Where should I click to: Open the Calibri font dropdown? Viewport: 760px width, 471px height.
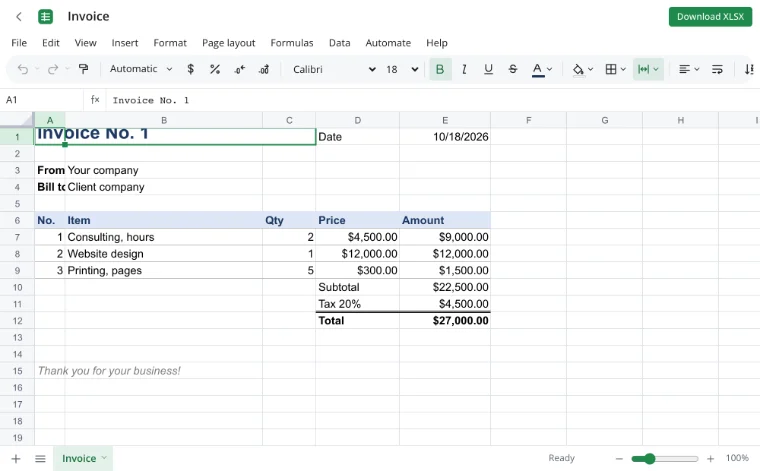click(x=334, y=69)
